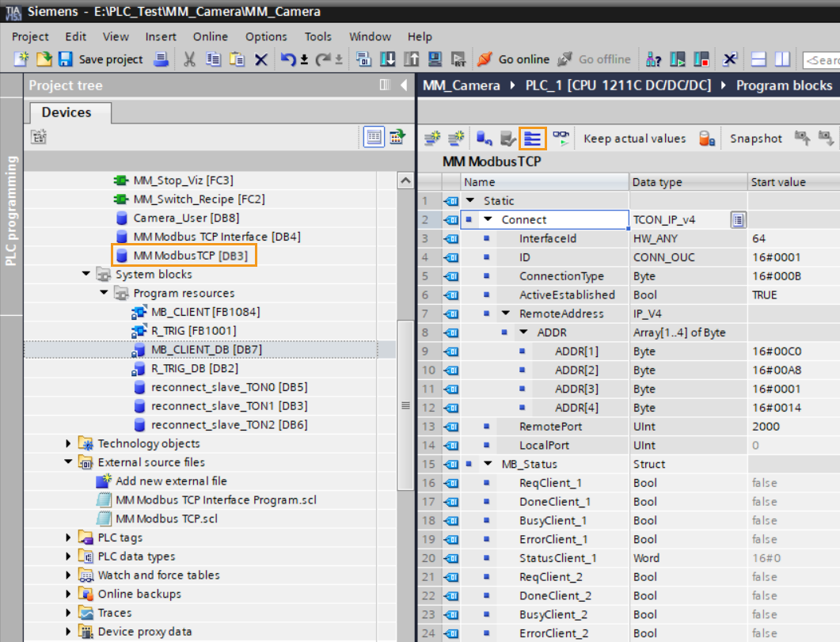
Task: Expand the PLC tags folder
Action: pos(67,537)
